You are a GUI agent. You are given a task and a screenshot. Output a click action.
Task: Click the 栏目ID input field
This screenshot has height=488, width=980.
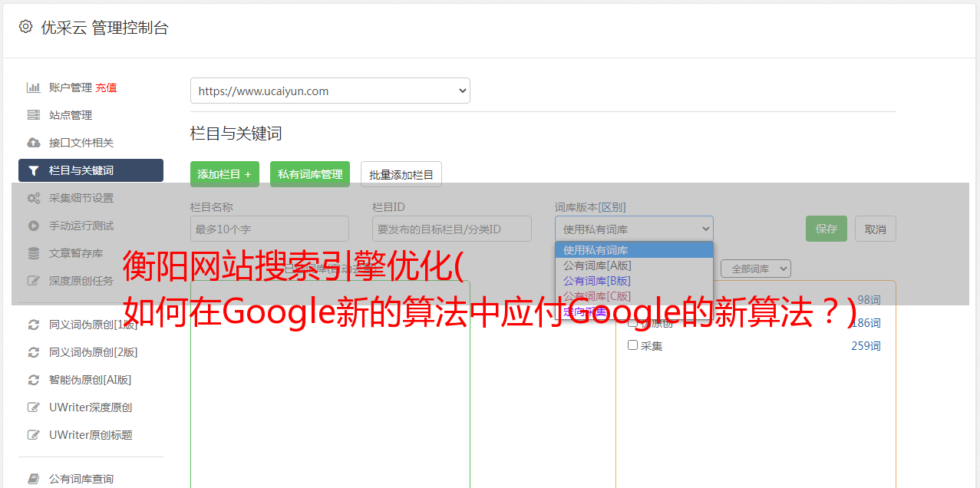452,229
